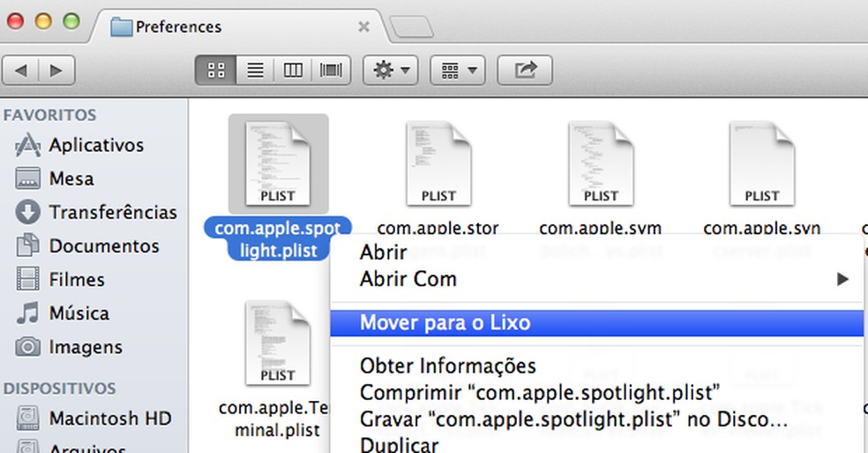Zoom the window with the green button
868x453 pixels.
(71, 21)
